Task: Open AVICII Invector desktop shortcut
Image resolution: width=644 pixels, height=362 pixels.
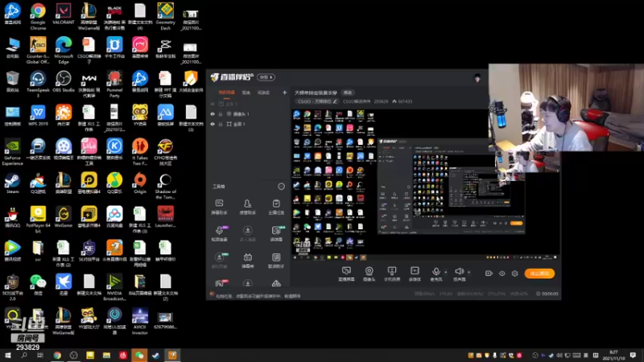Action: [139, 321]
